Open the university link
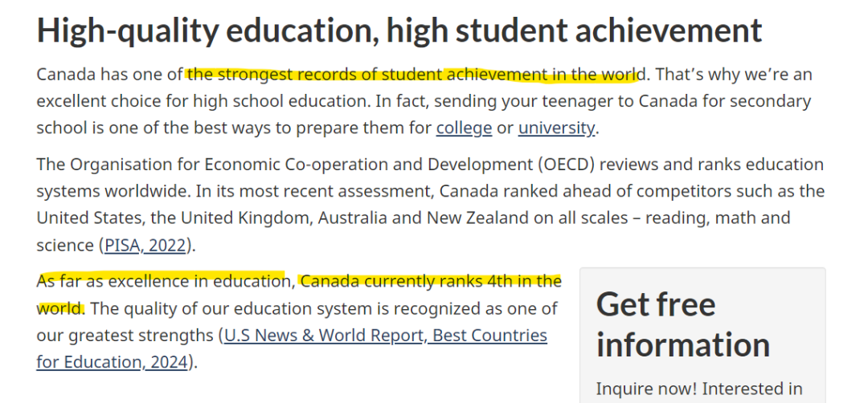The width and height of the screenshot is (868, 403). tap(556, 128)
